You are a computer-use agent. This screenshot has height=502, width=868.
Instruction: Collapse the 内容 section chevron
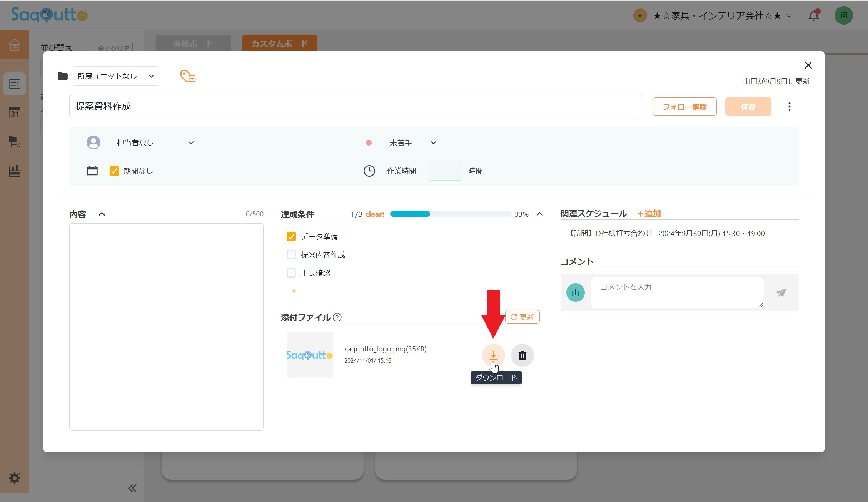tap(102, 214)
